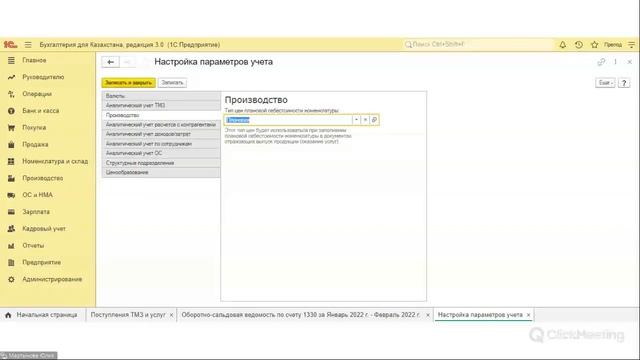This screenshot has height=360, width=640.
Task: Click the Записать button
Action: 172,83
